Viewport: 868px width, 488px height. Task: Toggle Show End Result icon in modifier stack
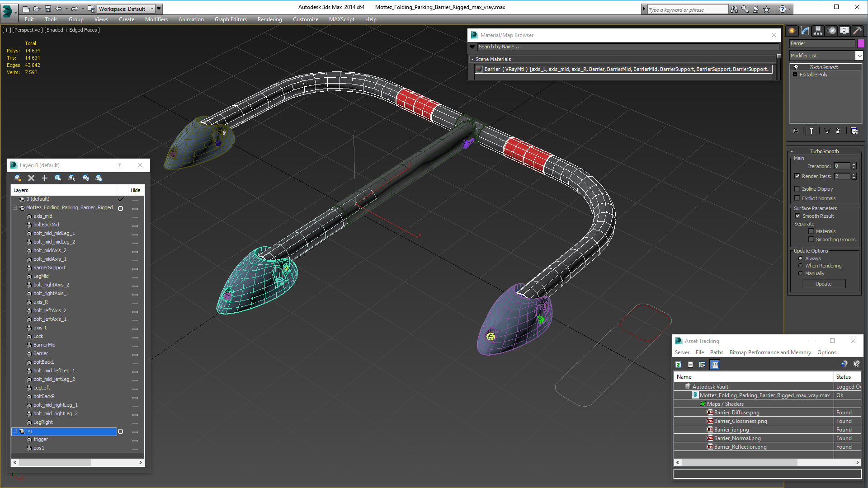click(811, 131)
